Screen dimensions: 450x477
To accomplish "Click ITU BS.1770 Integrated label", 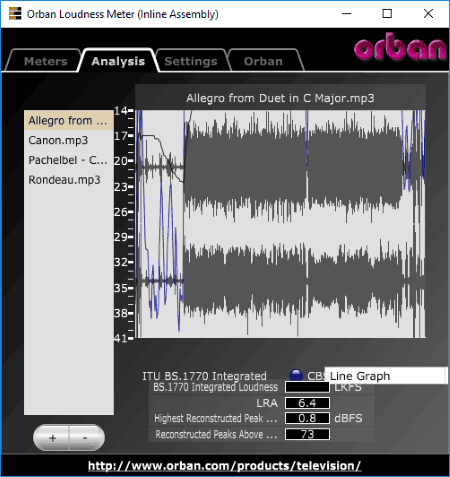I will click(x=204, y=376).
